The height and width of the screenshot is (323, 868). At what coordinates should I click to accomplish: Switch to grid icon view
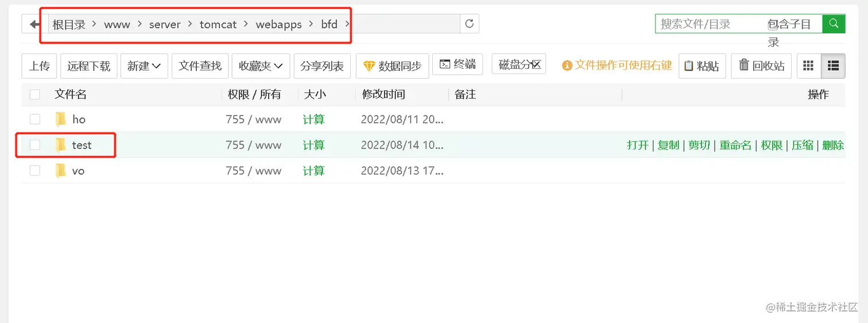(x=808, y=66)
